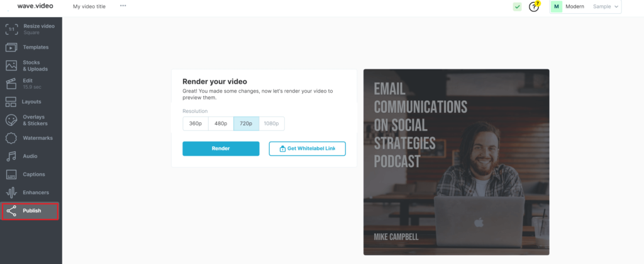Click the Publish share icon
644x264 pixels.
coord(11,211)
